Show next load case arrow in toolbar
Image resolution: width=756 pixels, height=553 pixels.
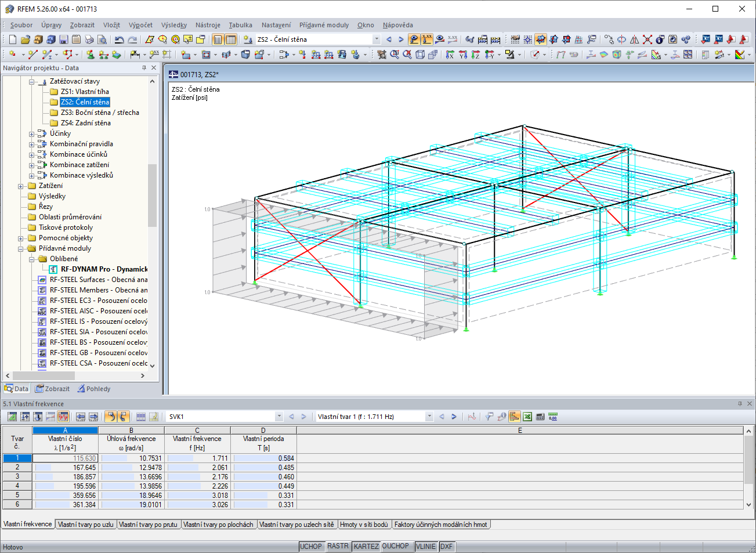[x=401, y=39]
